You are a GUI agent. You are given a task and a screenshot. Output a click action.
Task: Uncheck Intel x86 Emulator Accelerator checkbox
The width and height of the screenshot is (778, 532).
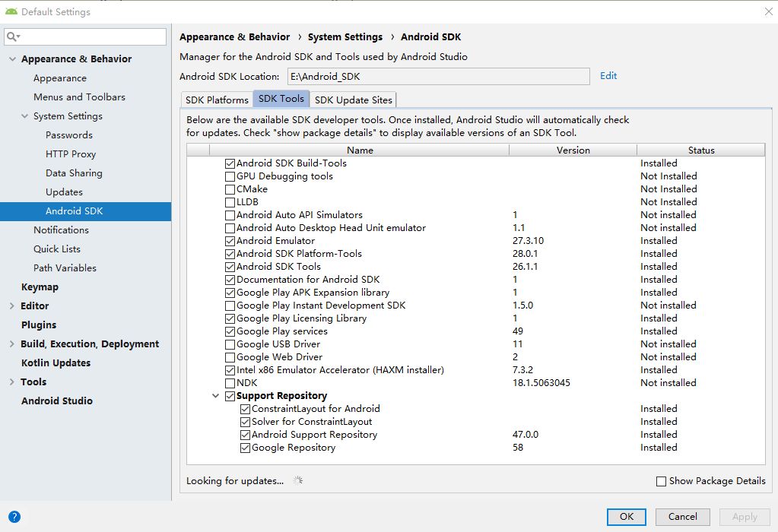(230, 370)
